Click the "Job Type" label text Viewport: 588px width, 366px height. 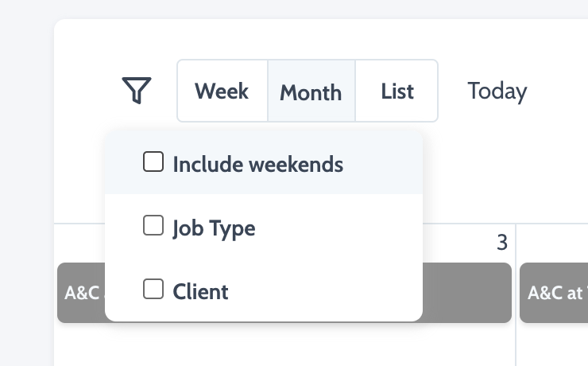[x=214, y=228]
